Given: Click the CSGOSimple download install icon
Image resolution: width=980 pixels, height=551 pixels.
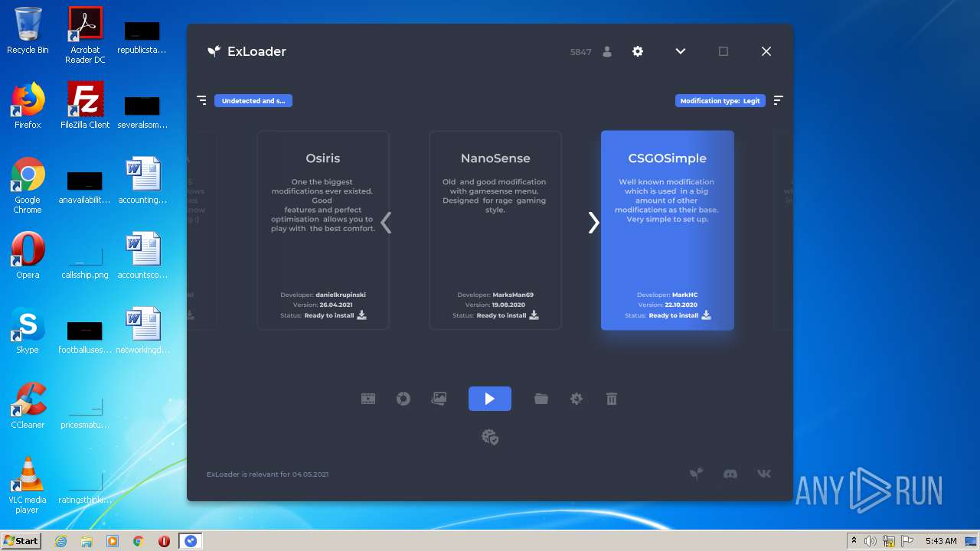Looking at the screenshot, I should tap(707, 315).
